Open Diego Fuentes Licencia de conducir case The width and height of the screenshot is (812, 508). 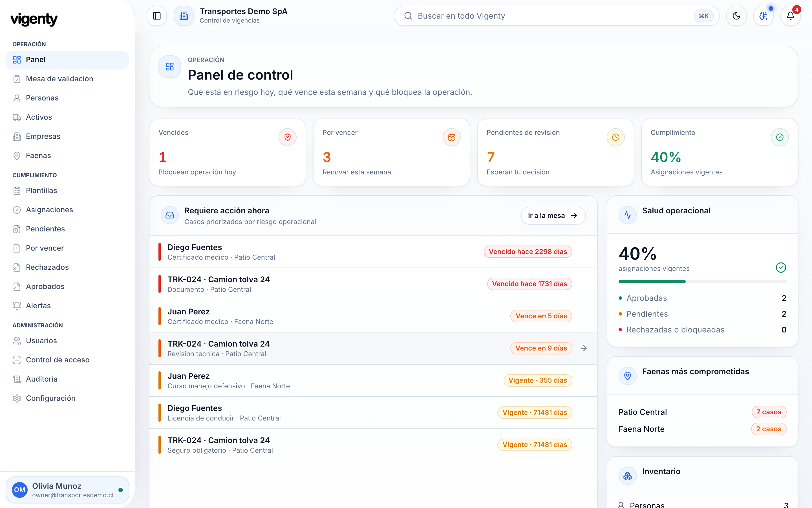coord(373,413)
